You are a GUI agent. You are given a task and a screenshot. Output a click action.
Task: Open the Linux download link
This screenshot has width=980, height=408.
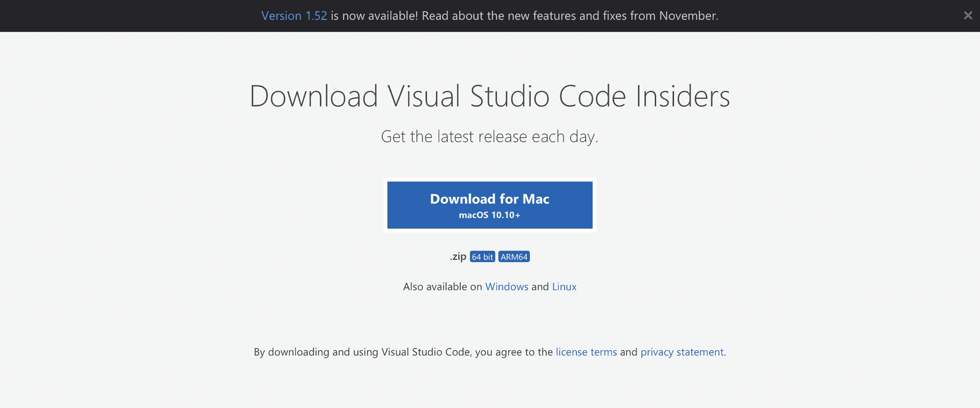(564, 287)
